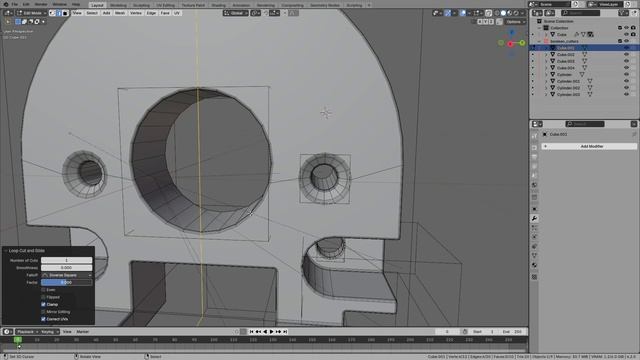The image size is (640, 360).
Task: Expand Cube.002 in the outliner
Action: [x=546, y=54]
